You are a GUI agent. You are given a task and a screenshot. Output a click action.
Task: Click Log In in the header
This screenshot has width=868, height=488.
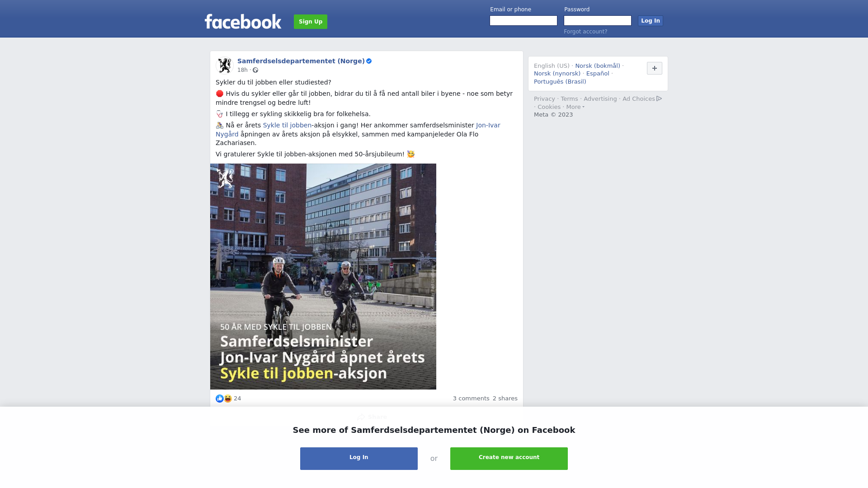pos(650,21)
